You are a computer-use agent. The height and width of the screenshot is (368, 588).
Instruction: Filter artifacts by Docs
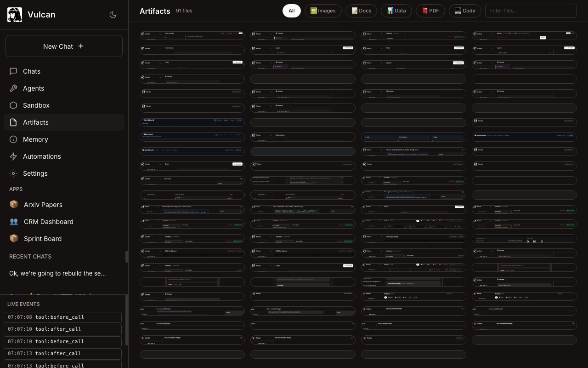361,11
